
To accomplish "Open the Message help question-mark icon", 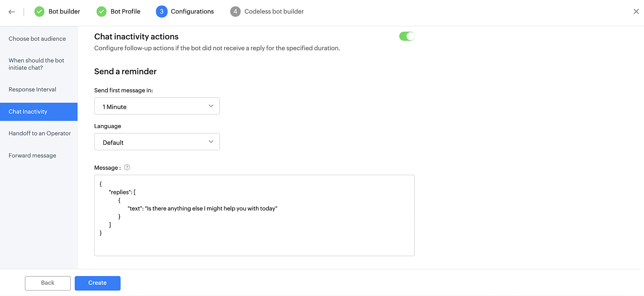I will [x=127, y=167].
